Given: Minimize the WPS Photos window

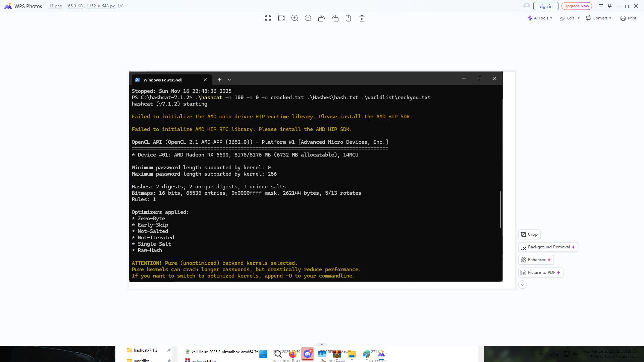Looking at the screenshot, I should (x=619, y=6).
